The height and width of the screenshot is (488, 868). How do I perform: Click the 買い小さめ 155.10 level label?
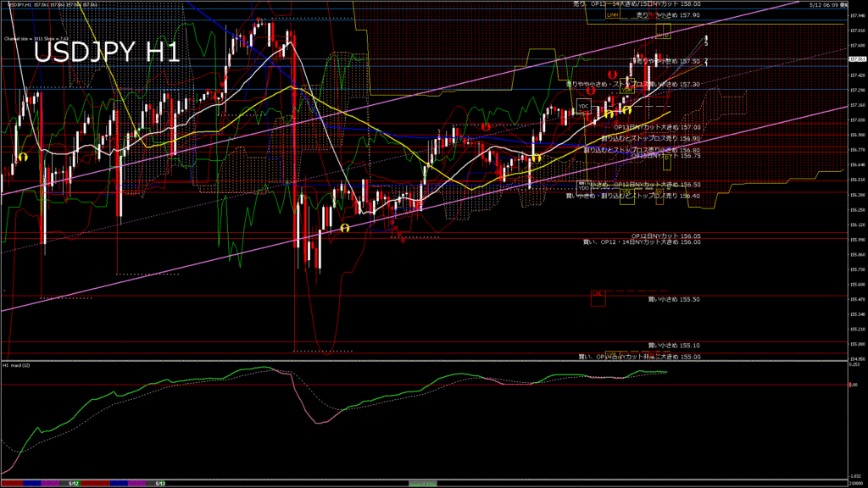click(x=674, y=346)
